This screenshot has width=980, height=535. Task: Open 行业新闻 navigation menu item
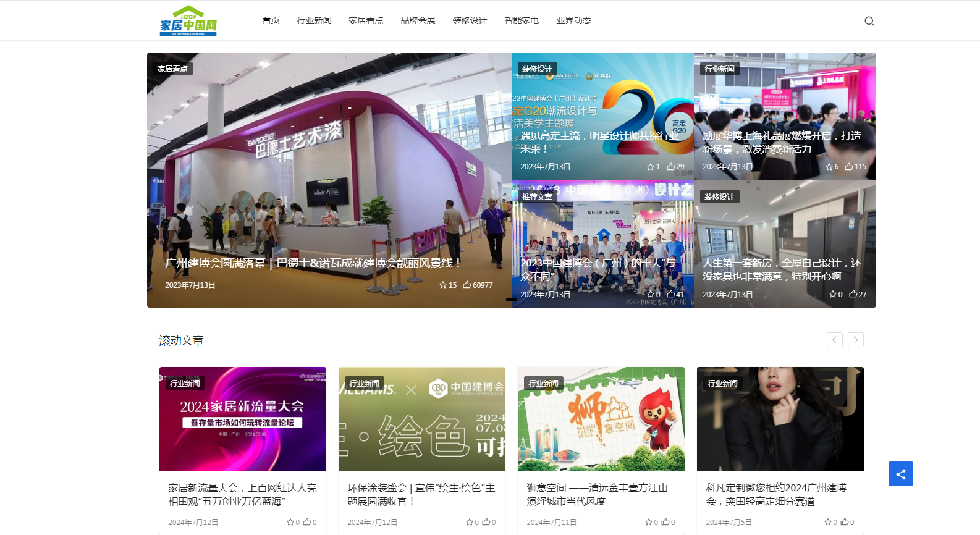314,20
